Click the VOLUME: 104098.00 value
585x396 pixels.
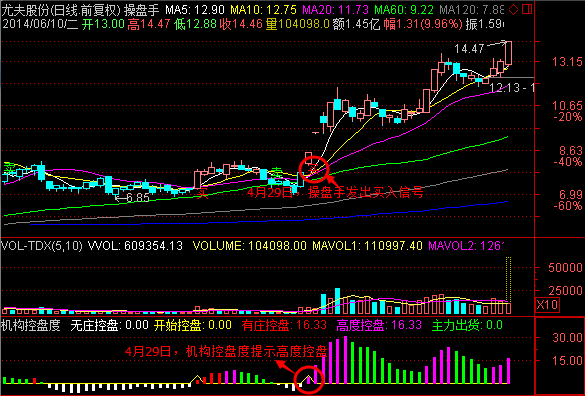[x=250, y=246]
